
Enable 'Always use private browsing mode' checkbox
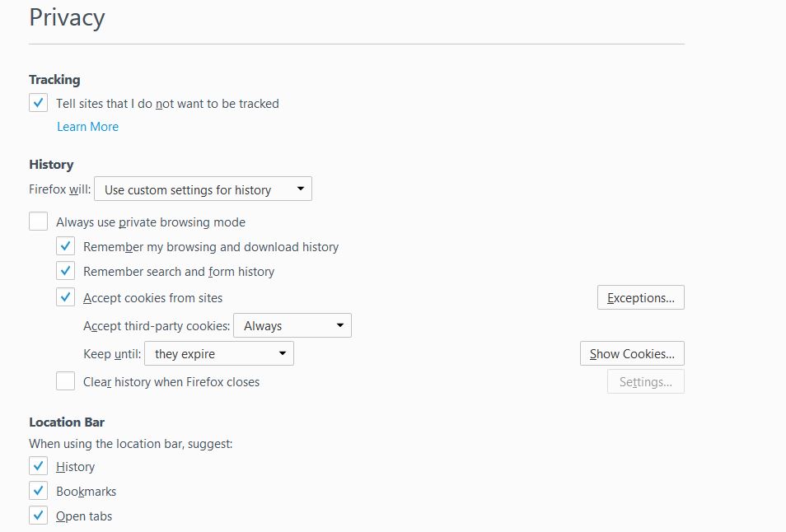click(38, 222)
